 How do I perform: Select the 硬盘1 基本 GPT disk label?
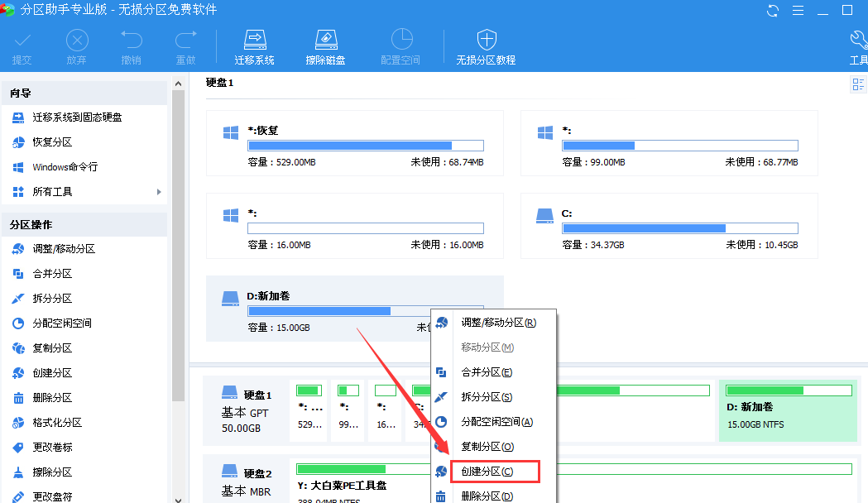[x=246, y=411]
